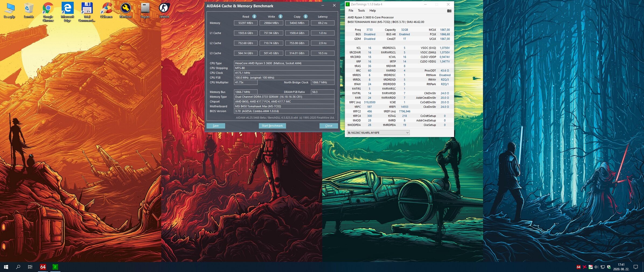The height and width of the screenshot is (272, 644).
Task: Open the volume speaker tray icon
Action: [x=597, y=267]
